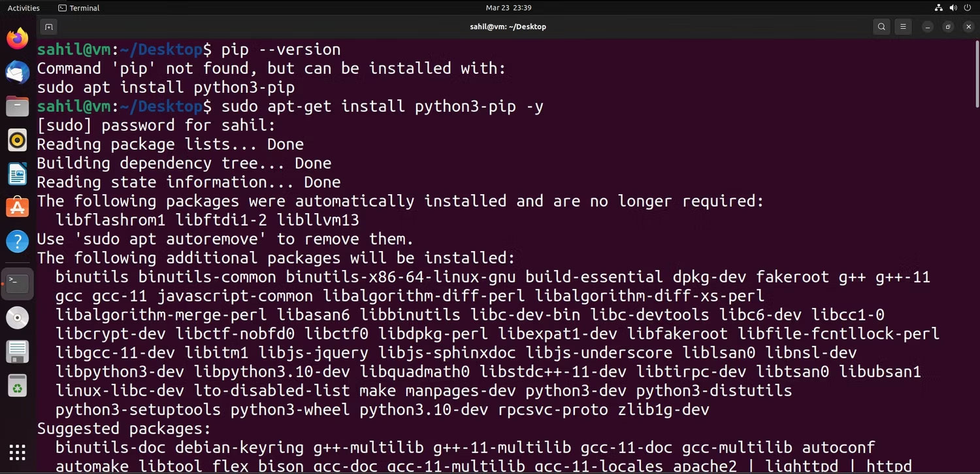
Task: Open the Activities overview
Action: coord(24,8)
